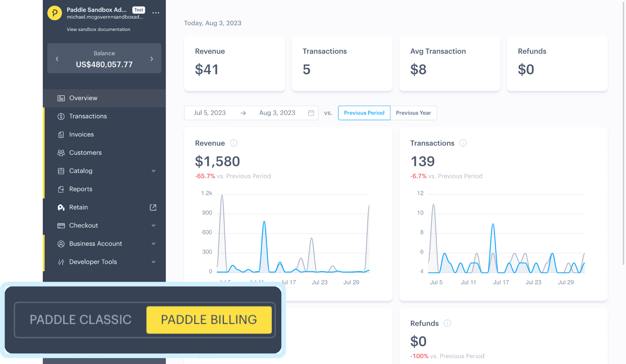Click the Transactions chart info icon
Screen dimensions: 626x364
click(x=463, y=143)
